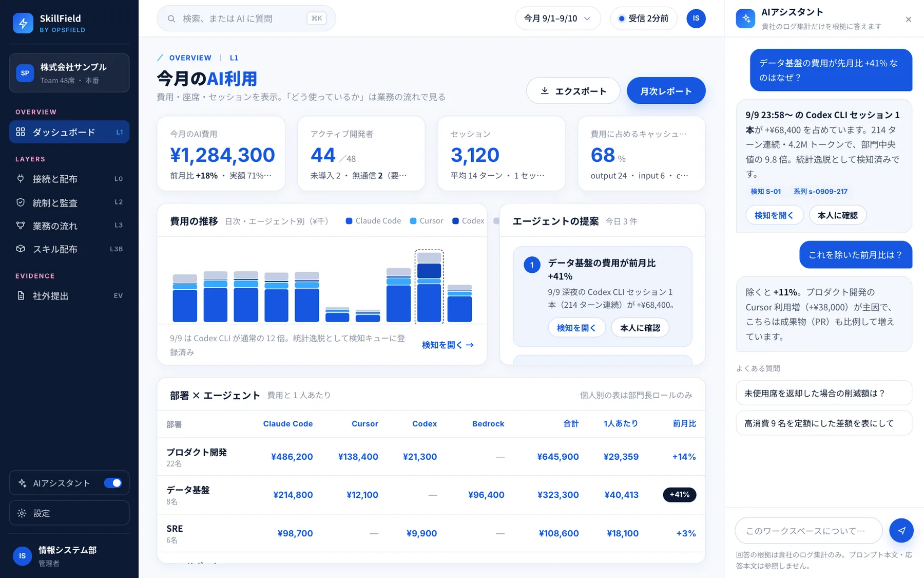924x578 pixels.
Task: Open the ダッシュボード menu item
Action: [69, 132]
